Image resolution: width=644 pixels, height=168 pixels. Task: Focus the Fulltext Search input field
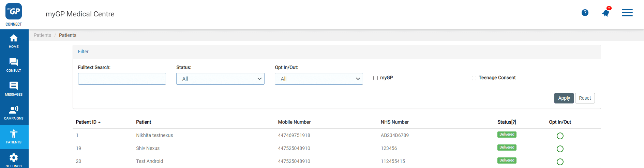coord(122,79)
